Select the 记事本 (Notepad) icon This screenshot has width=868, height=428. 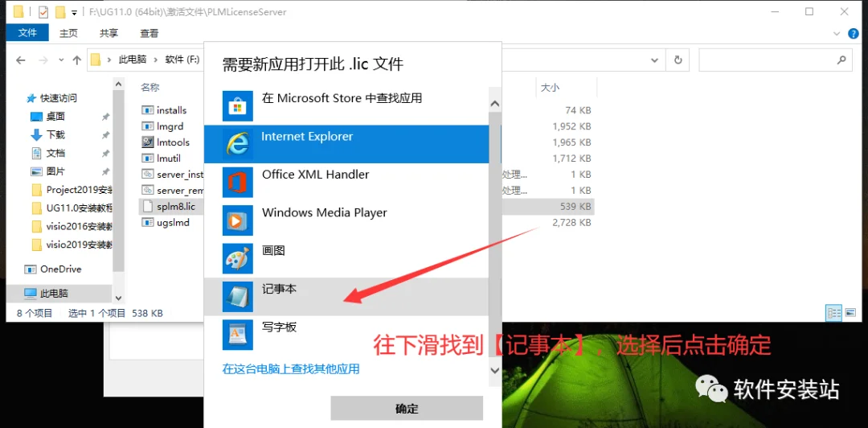237,297
